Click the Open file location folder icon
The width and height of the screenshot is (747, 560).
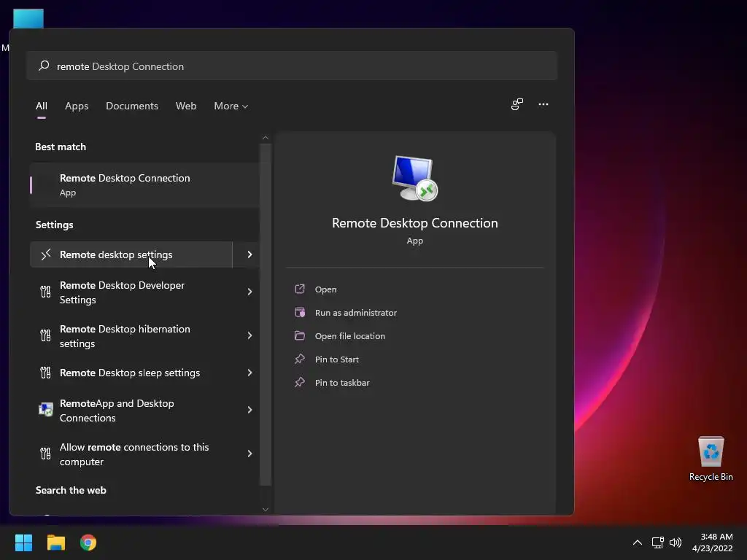click(x=300, y=335)
